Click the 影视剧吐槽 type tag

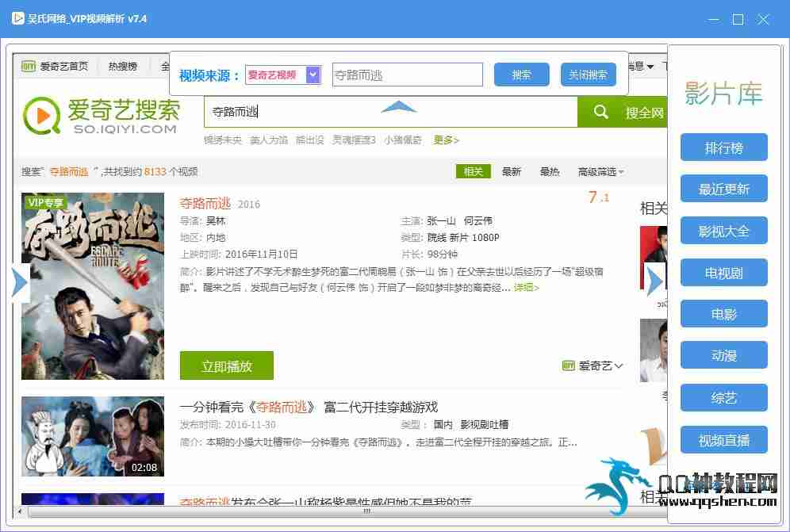click(x=484, y=425)
